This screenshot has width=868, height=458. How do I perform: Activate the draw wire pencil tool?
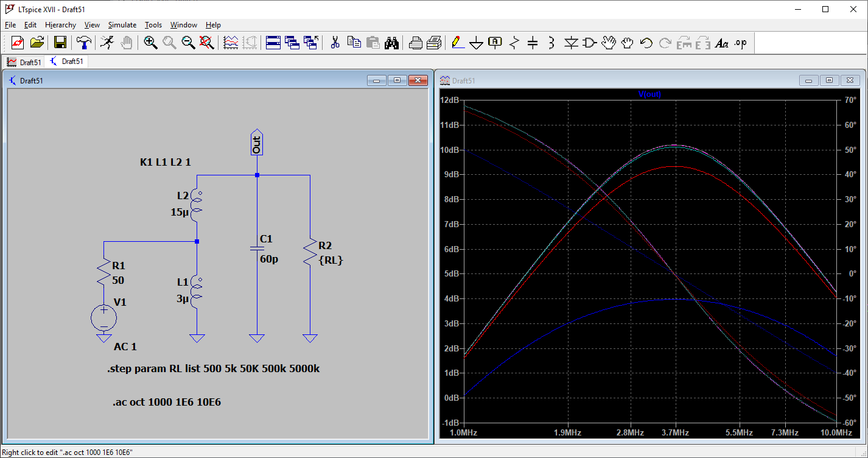coord(457,42)
